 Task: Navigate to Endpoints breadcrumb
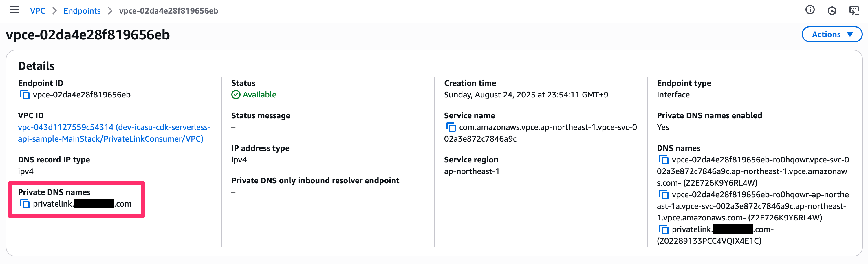(x=82, y=11)
